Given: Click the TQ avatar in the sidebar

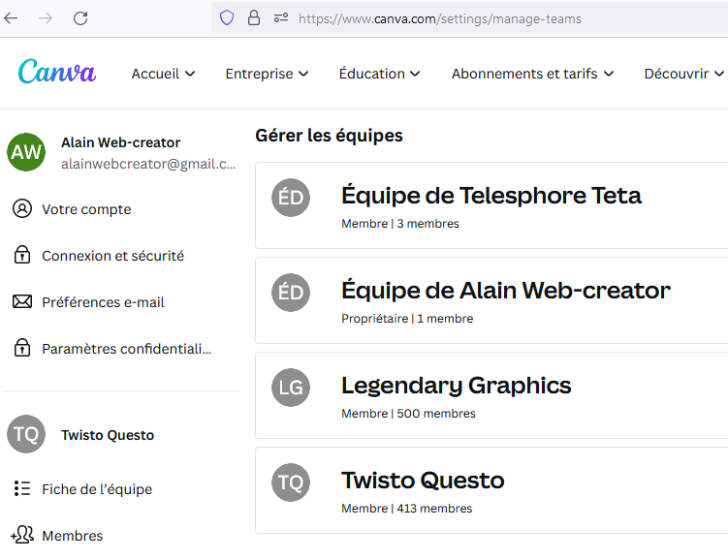Looking at the screenshot, I should pos(26,435).
